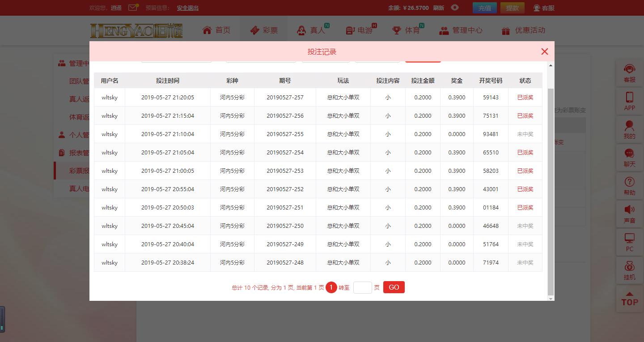Click 刷新 to refresh the balance
644x342 pixels.
click(x=439, y=8)
